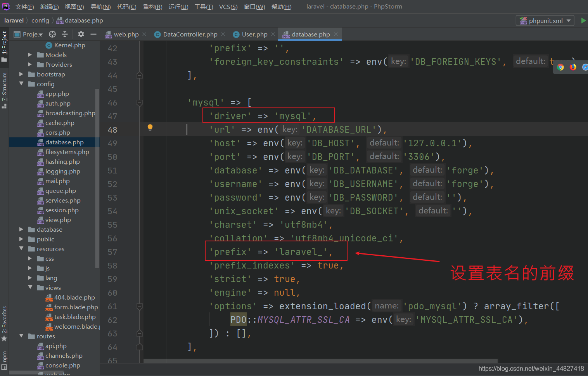
Task: Close the User.php editor tab
Action: tap(273, 34)
